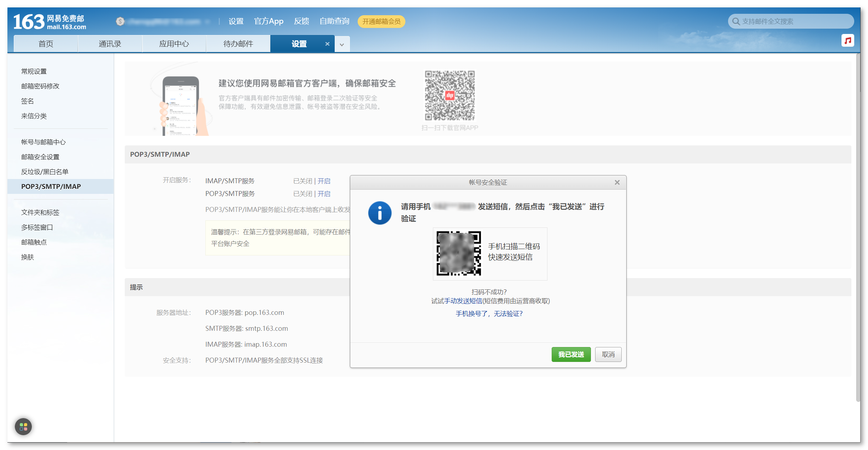Image resolution: width=868 pixels, height=450 pixels.
Task: Click the coin icon beside account name
Action: click(120, 22)
